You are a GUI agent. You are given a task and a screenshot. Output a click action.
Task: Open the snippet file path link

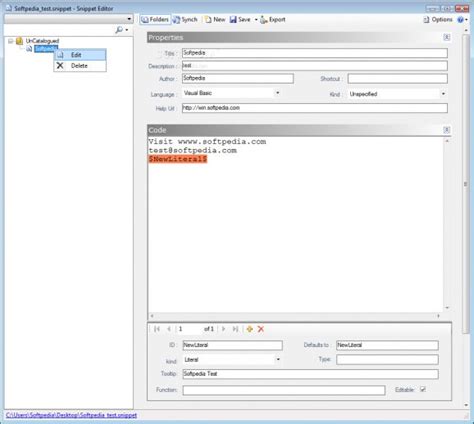point(71,415)
